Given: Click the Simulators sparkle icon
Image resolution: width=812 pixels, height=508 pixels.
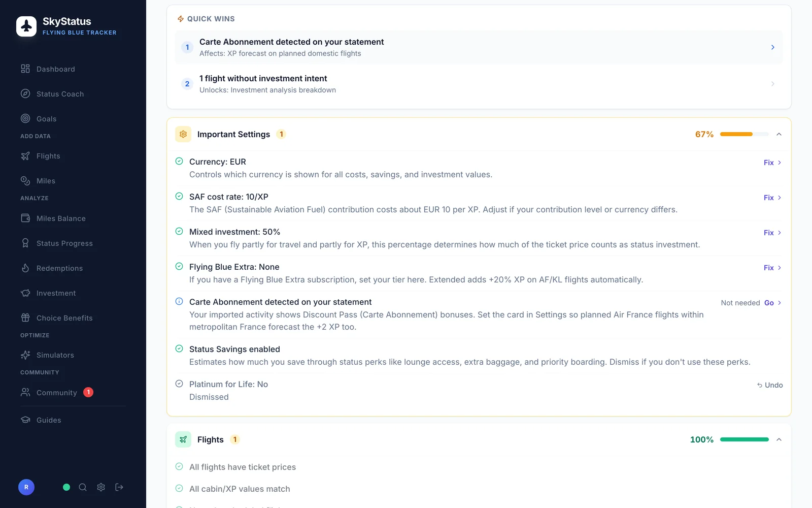Looking at the screenshot, I should 25,355.
